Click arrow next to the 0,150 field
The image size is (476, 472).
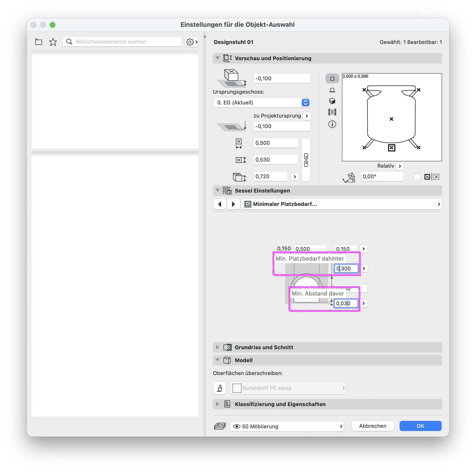click(363, 249)
